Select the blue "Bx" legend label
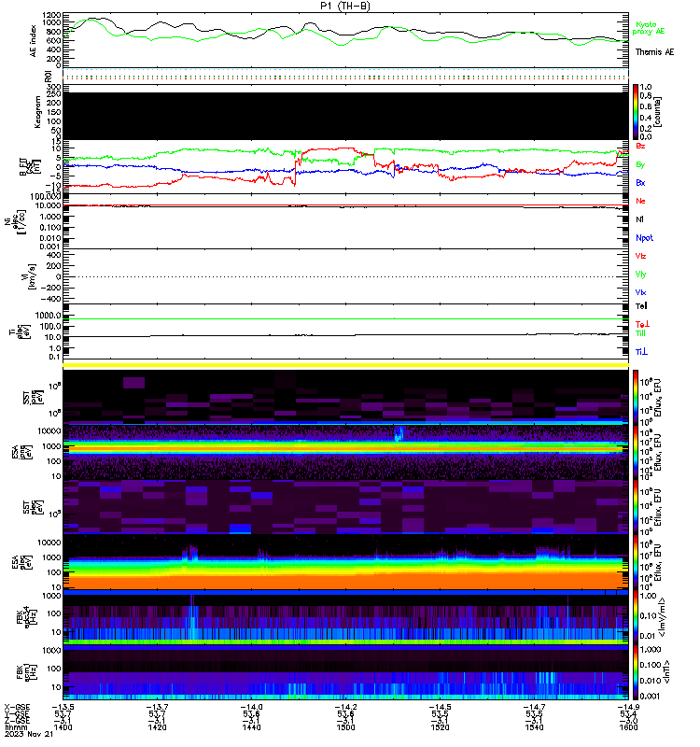 pos(640,182)
